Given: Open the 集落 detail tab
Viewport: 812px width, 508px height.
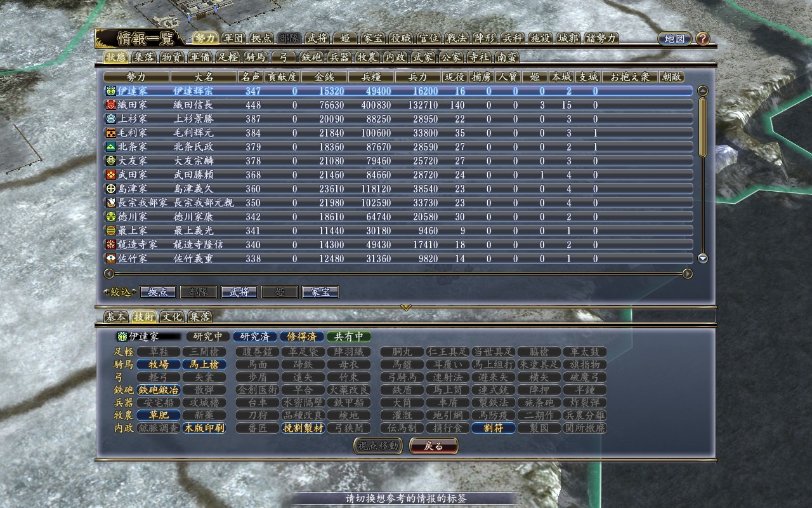Looking at the screenshot, I should coord(200,317).
